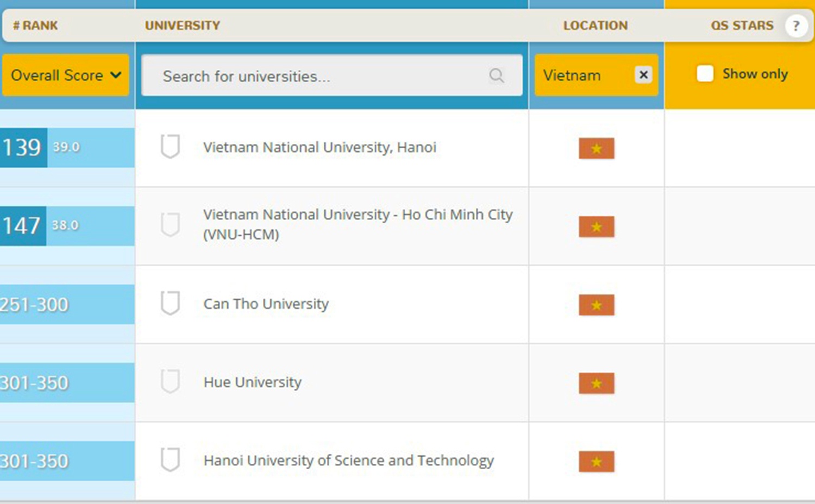Click shield icon beside Hanoi University of Science and Technology

[170, 459]
